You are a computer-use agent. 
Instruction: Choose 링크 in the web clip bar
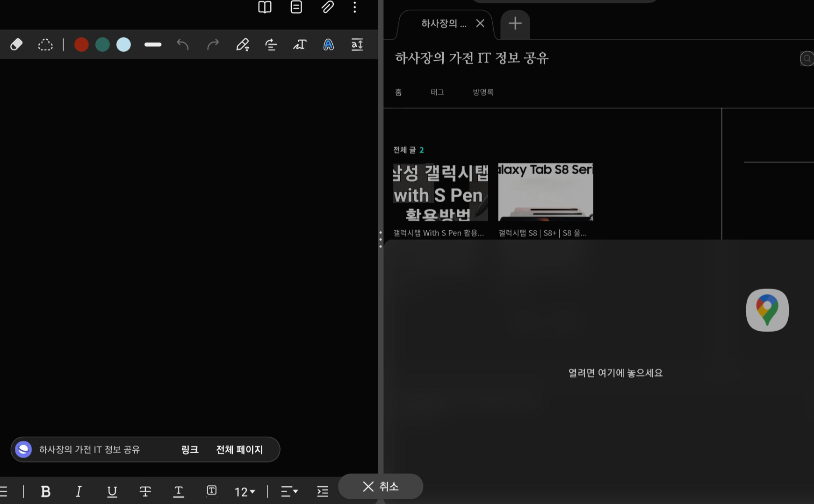pyautogui.click(x=190, y=449)
